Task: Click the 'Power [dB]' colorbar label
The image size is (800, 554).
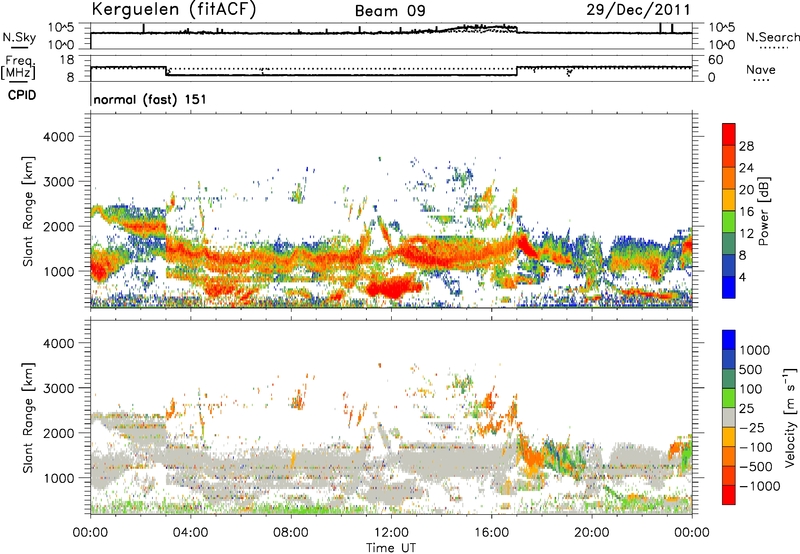Action: (x=763, y=211)
